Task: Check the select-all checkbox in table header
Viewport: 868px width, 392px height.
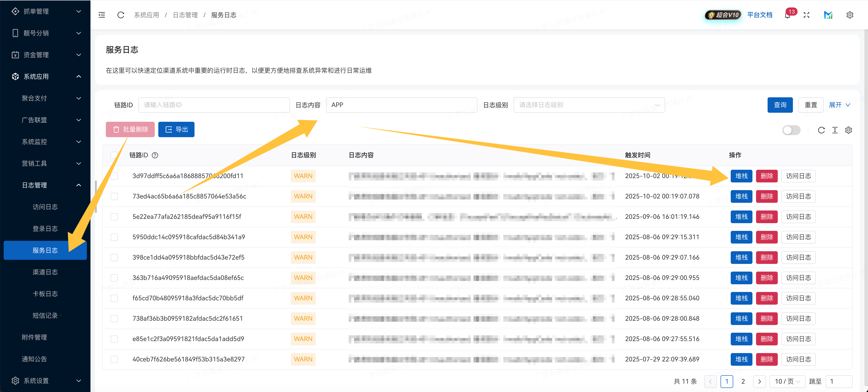Action: pos(114,155)
